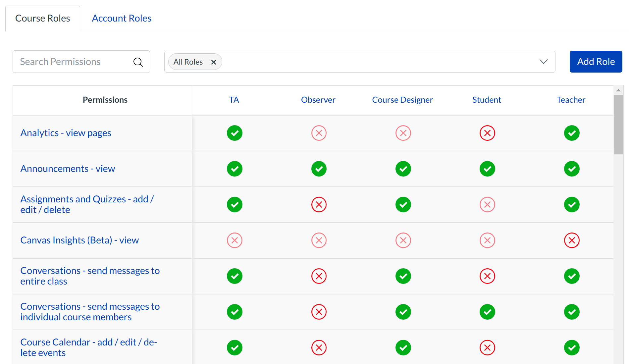
Task: Click the search magnifier icon
Action: point(138,62)
